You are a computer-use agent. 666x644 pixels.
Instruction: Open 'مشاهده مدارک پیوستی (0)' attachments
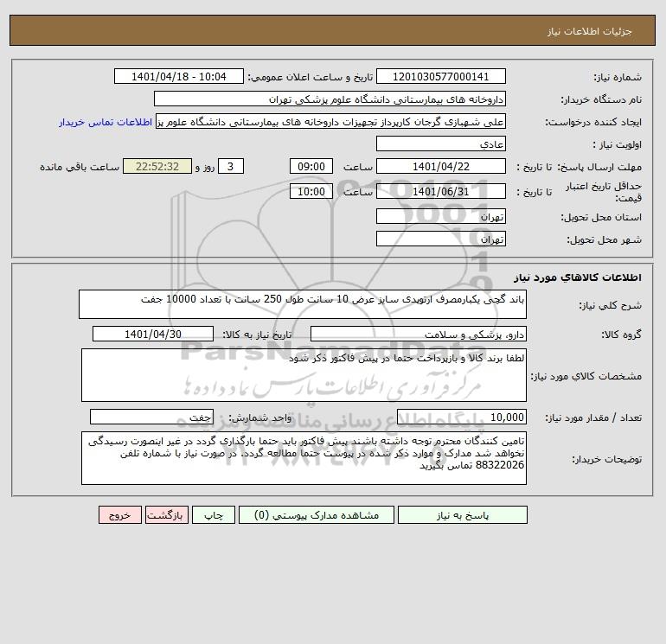click(317, 514)
